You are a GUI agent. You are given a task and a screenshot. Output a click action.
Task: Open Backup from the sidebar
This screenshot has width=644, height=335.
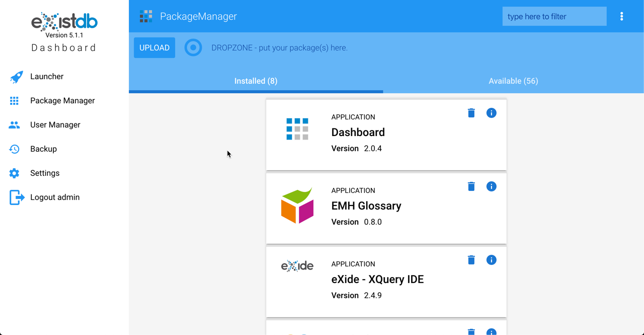pos(64,149)
